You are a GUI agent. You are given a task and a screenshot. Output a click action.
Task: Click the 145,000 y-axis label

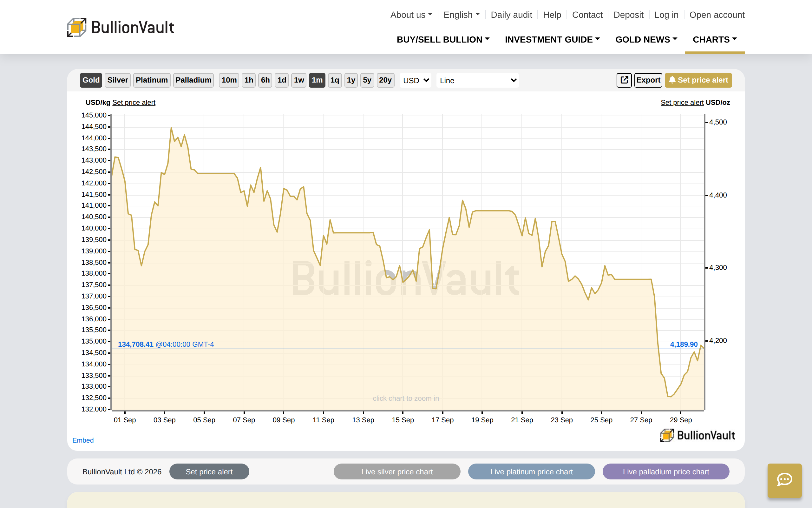coord(94,115)
